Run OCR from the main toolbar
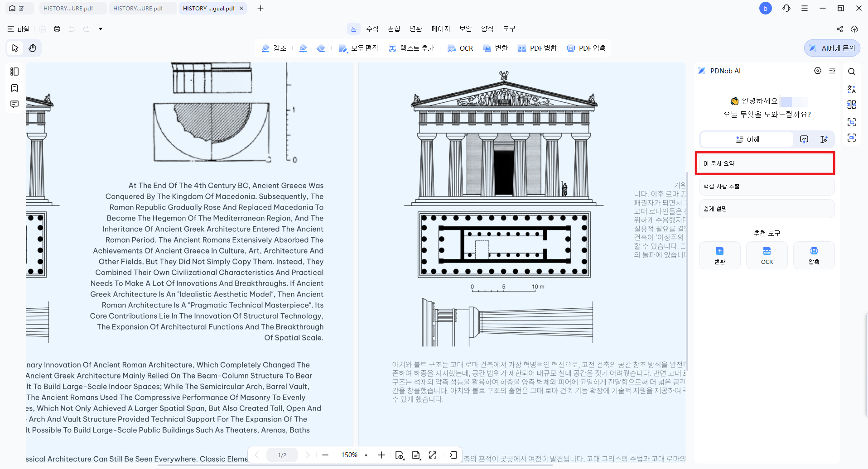Image resolution: width=868 pixels, height=469 pixels. pyautogui.click(x=460, y=48)
